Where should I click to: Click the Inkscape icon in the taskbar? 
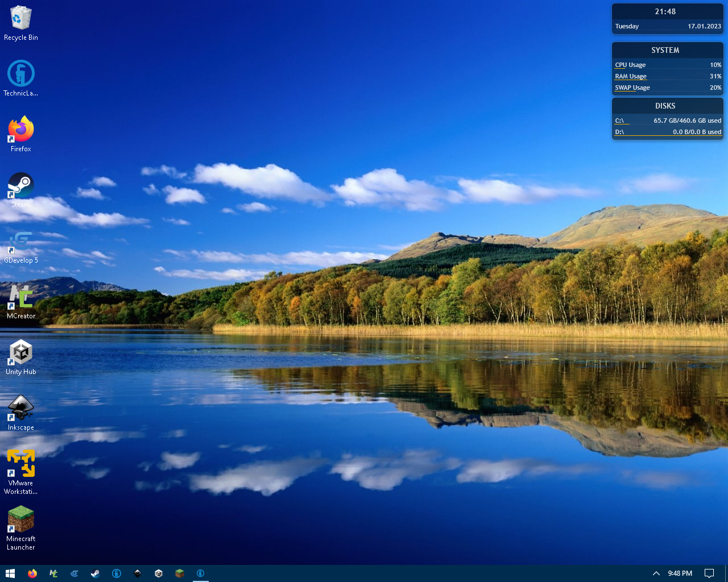point(138,573)
